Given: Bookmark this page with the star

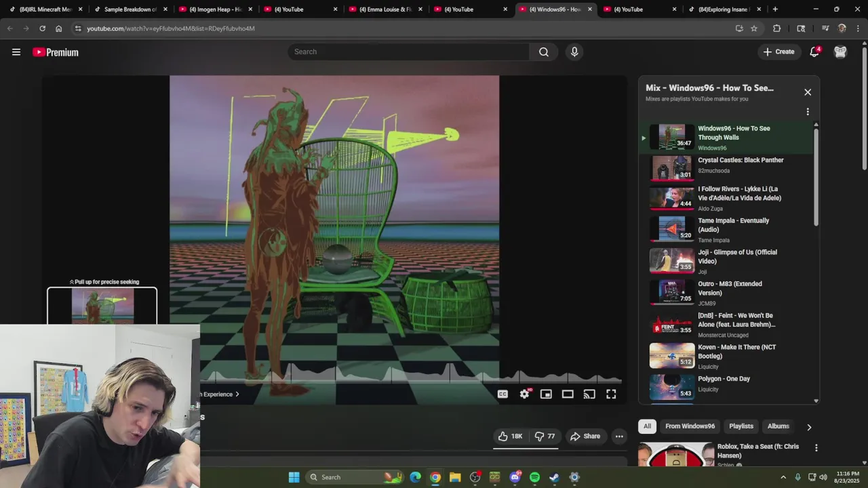Looking at the screenshot, I should coord(754,28).
